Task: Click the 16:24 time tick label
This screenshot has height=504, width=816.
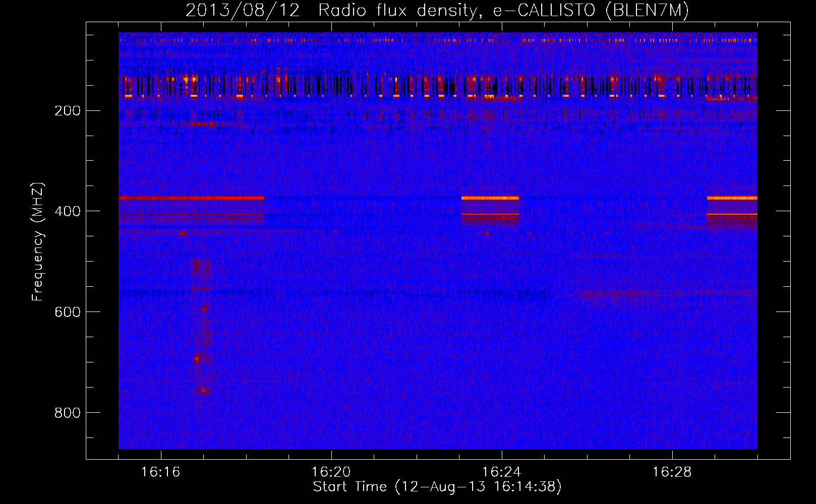Action: (x=502, y=472)
